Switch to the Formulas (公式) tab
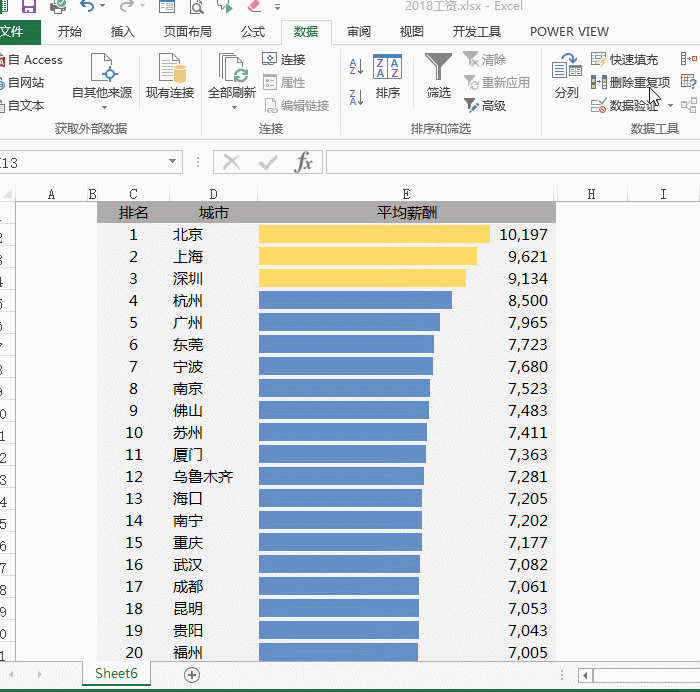The image size is (700, 692). 253,32
